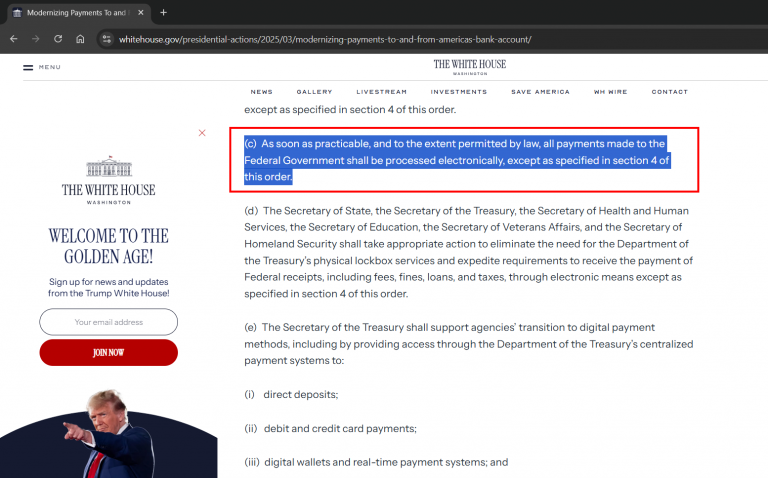Screen dimensions: 768x478
Task: Open the GALLERY page
Action: [x=314, y=92]
